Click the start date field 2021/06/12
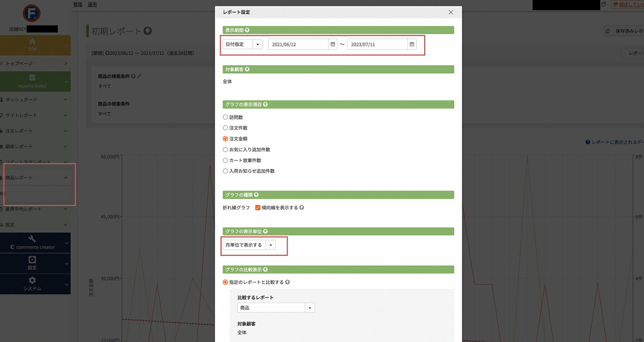 (x=298, y=44)
